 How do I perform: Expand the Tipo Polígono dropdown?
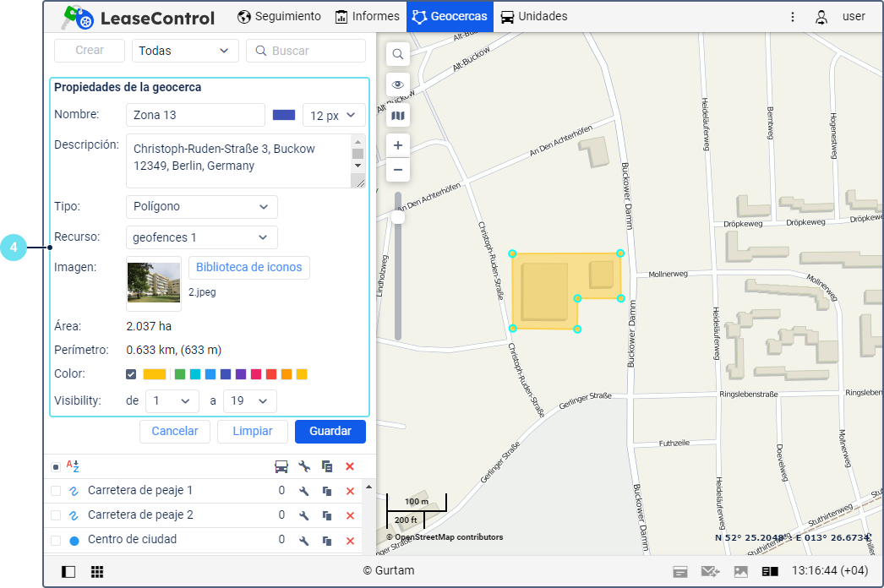pyautogui.click(x=201, y=206)
